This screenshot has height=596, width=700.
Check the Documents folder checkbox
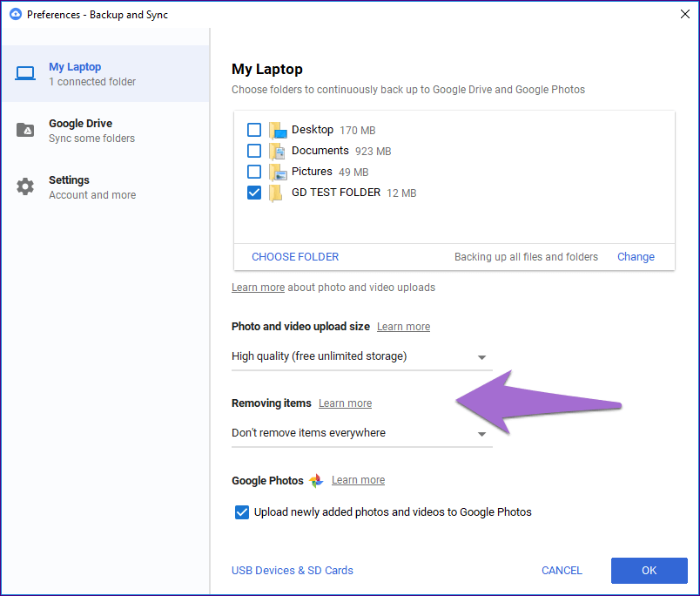(x=254, y=151)
